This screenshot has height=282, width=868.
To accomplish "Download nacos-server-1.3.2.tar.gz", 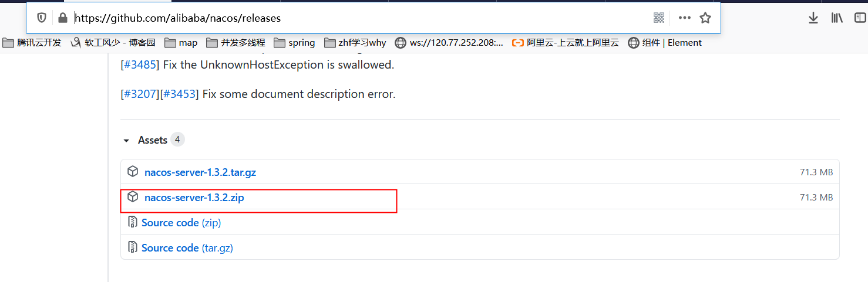I will (x=200, y=172).
